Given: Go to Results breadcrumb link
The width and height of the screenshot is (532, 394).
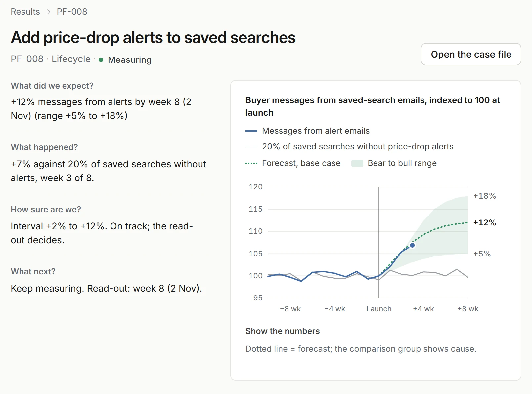Looking at the screenshot, I should (x=25, y=12).
